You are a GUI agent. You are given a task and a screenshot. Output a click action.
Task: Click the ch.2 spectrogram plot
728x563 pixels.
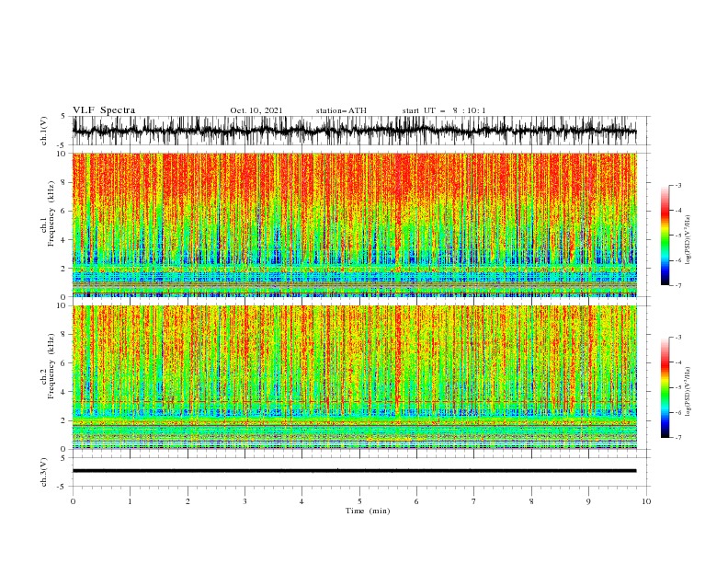[x=355, y=377]
